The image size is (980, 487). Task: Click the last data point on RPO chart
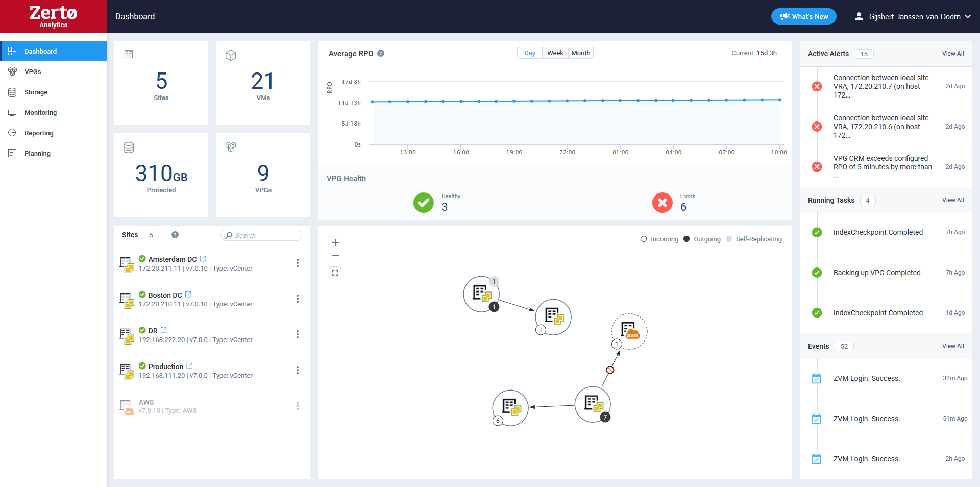[779, 100]
